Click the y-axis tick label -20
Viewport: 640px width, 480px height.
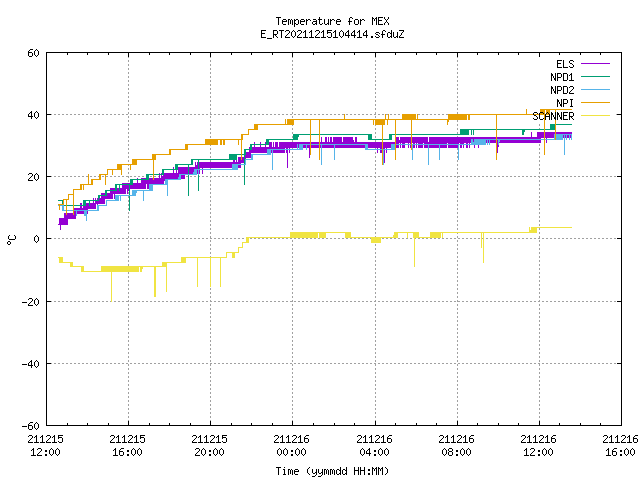tap(31, 302)
